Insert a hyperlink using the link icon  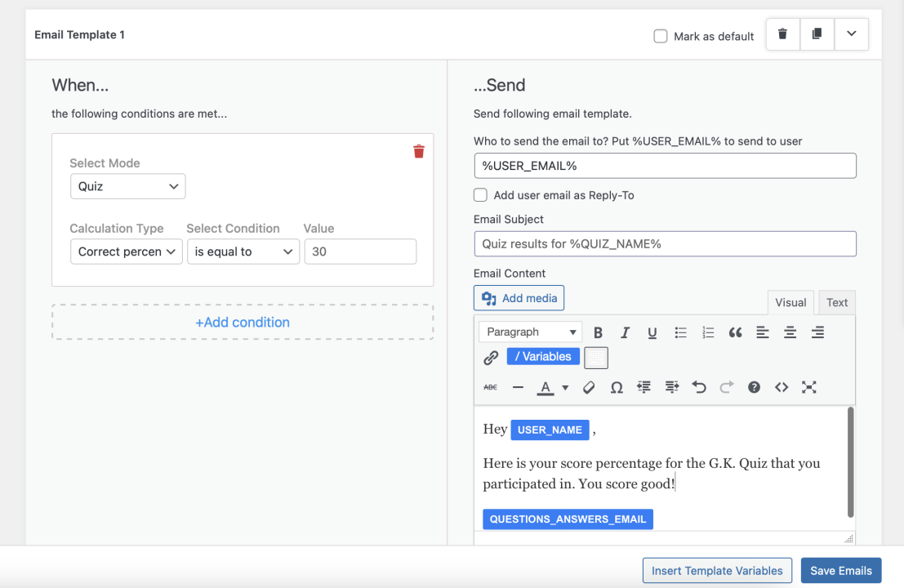click(x=491, y=357)
